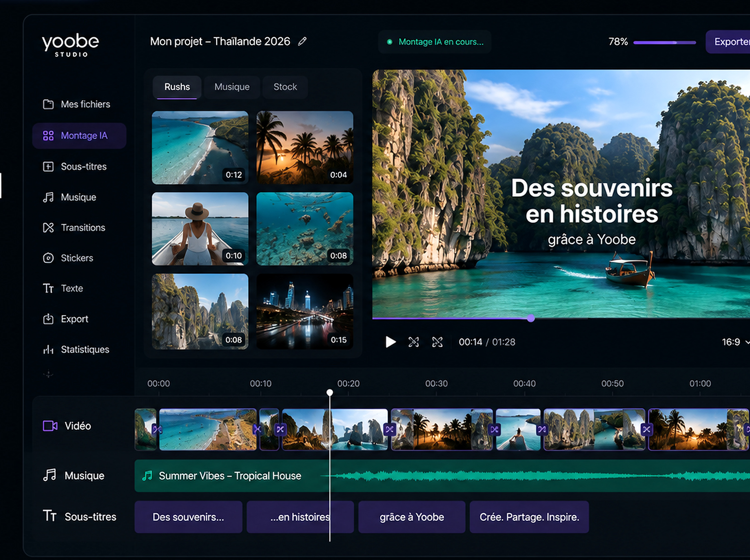Open Statistiques in the sidebar
The width and height of the screenshot is (750, 560).
pyautogui.click(x=76, y=349)
